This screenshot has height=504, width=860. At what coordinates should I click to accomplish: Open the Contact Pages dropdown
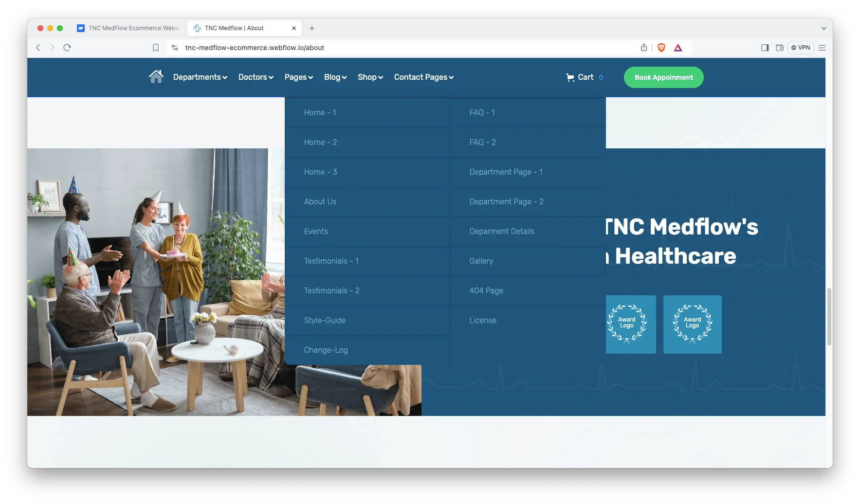tap(423, 77)
